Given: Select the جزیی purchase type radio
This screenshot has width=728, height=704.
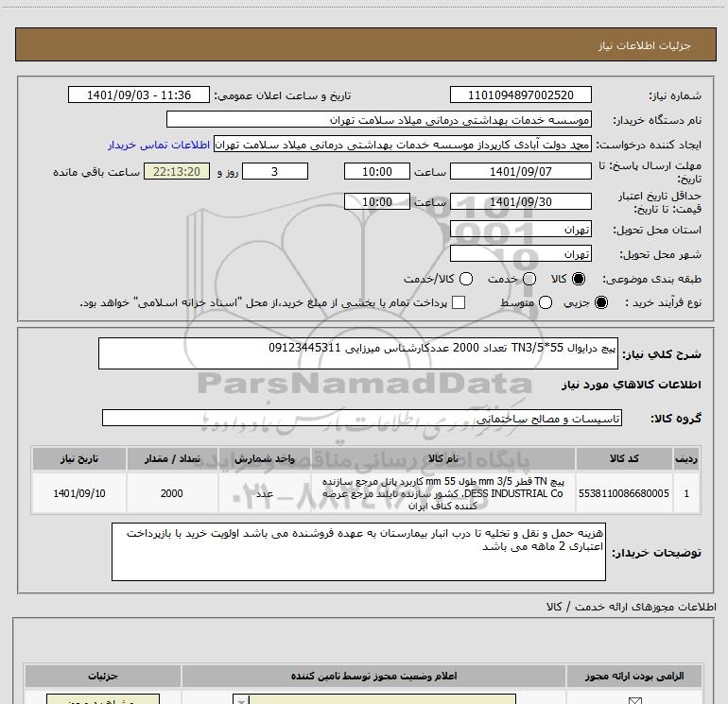Looking at the screenshot, I should click(x=600, y=303).
